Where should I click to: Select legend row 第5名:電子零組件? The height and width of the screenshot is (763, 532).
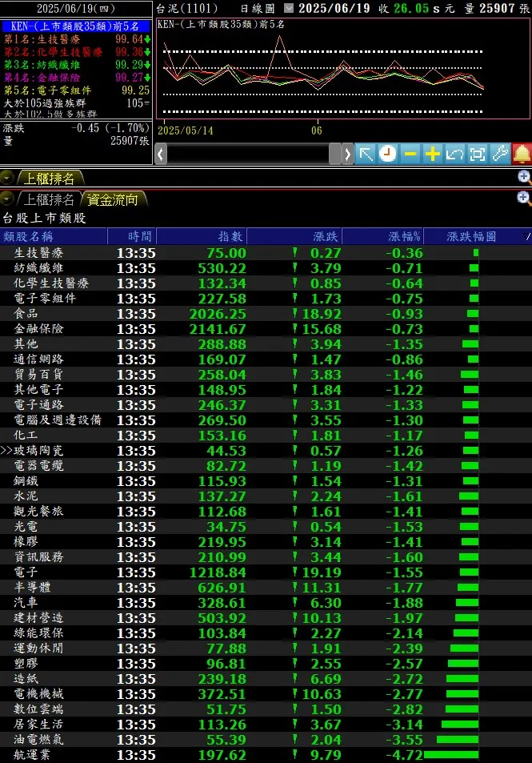coord(76,90)
